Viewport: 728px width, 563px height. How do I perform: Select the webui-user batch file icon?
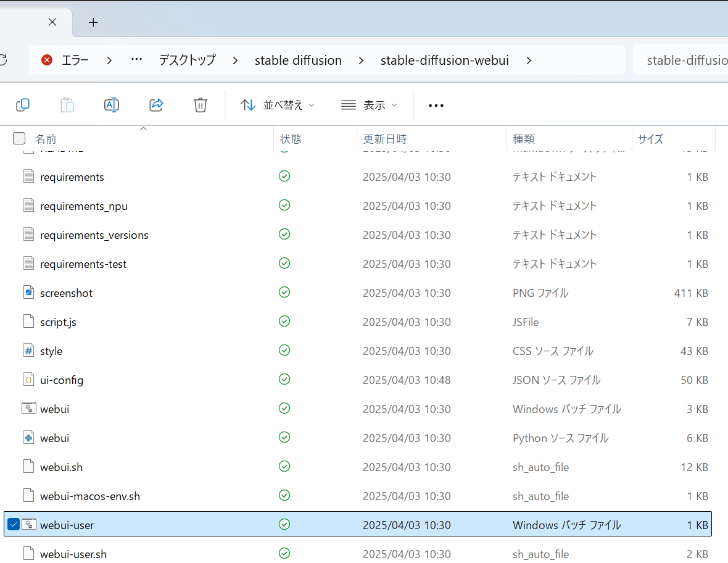[29, 525]
